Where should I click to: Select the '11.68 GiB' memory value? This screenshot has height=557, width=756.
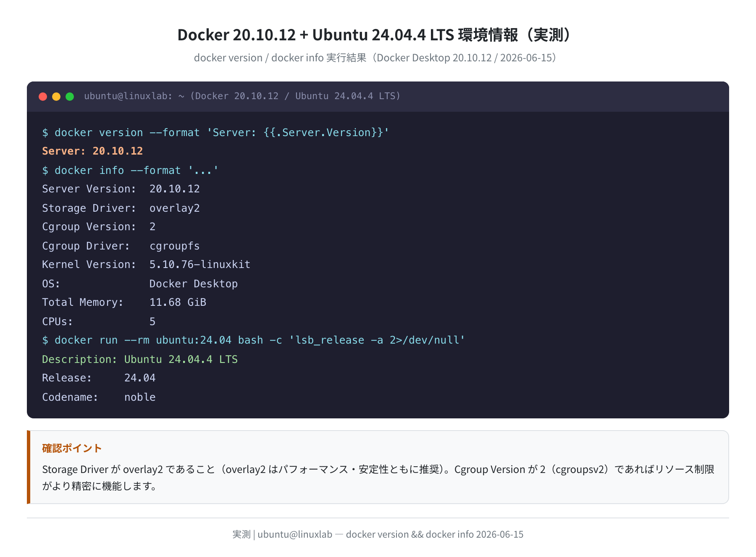coord(178,302)
